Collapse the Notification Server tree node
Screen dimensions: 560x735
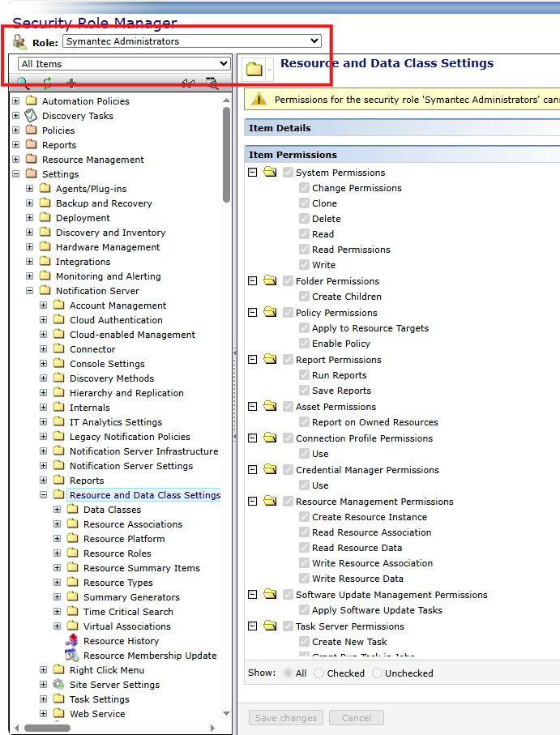pos(29,291)
